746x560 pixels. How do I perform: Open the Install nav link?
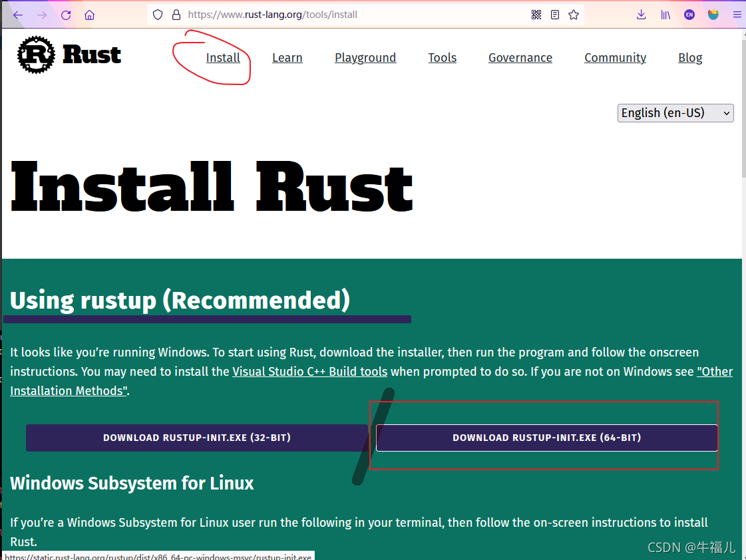pyautogui.click(x=223, y=57)
